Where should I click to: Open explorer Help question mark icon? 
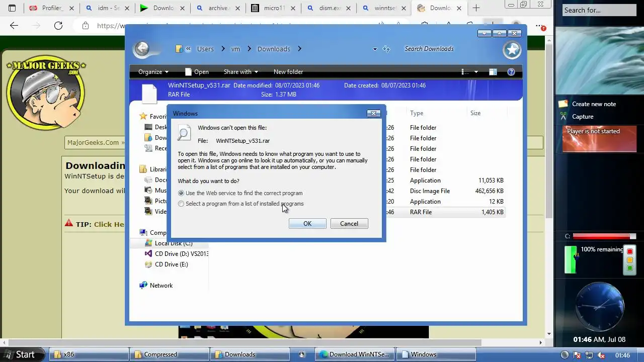(x=511, y=72)
